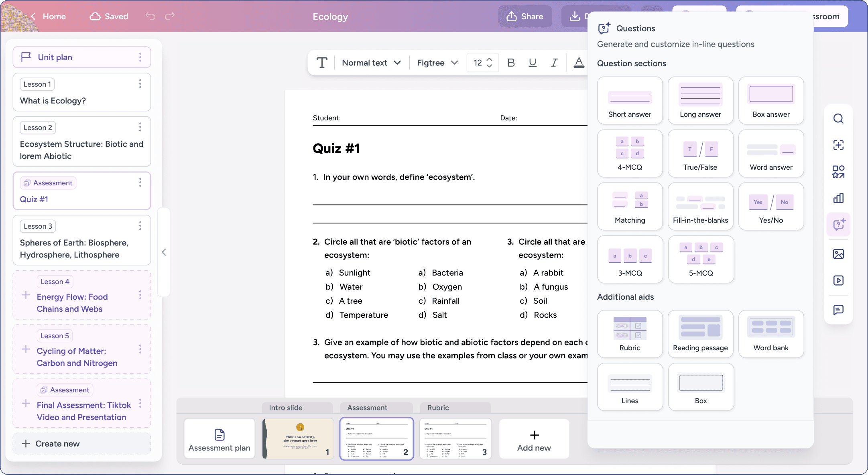Click the undo arrow icon
Viewport: 868px width, 475px height.
click(150, 16)
